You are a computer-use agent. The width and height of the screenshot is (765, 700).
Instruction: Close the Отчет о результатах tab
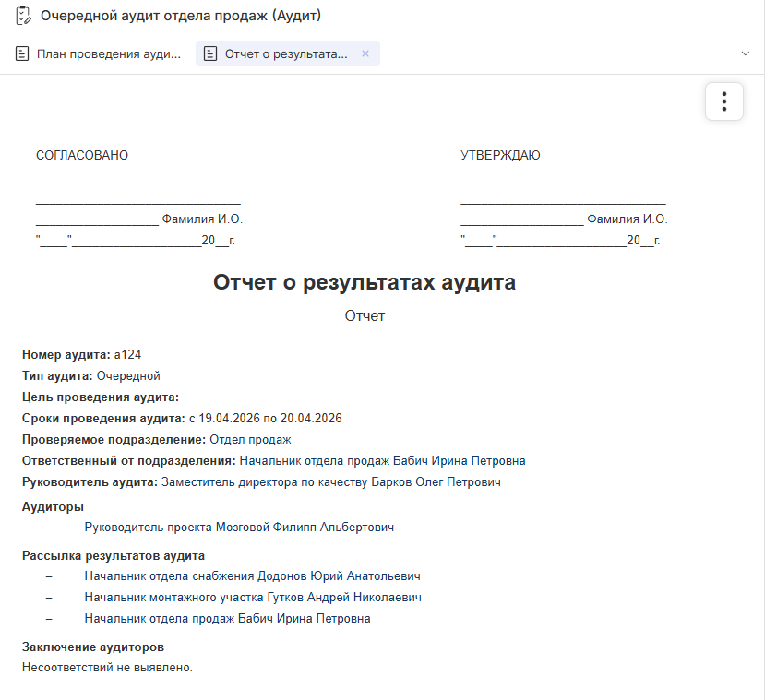pyautogui.click(x=365, y=54)
